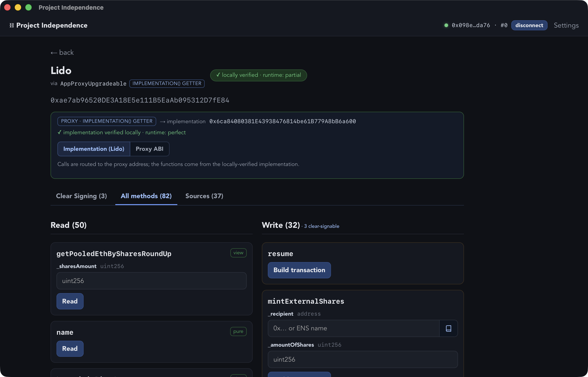Read getPooledEthBySharesRoundUp

click(70, 301)
